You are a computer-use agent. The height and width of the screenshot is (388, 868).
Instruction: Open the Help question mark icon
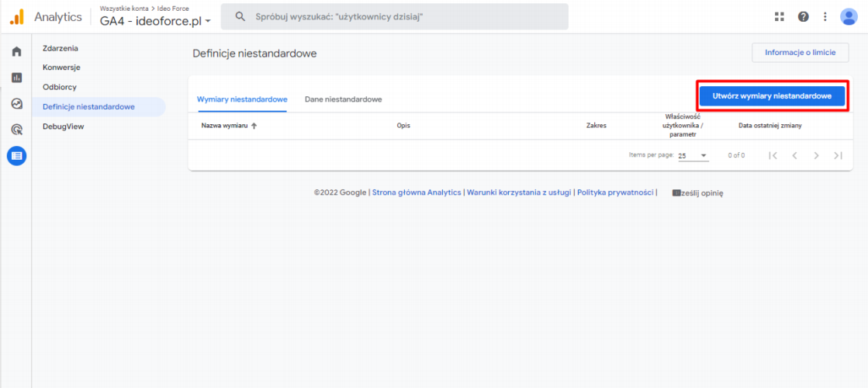pyautogui.click(x=803, y=16)
